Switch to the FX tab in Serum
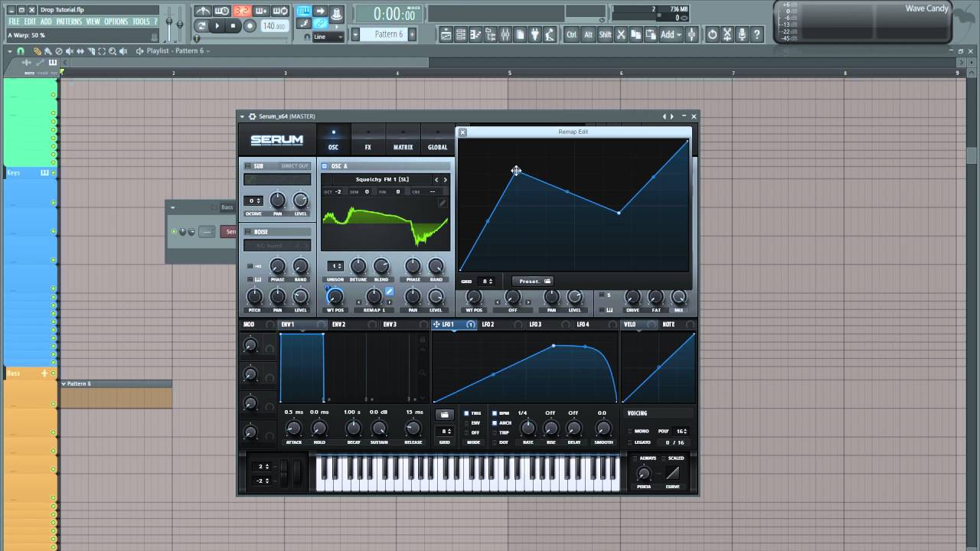Viewport: 980px width, 551px height. (367, 139)
